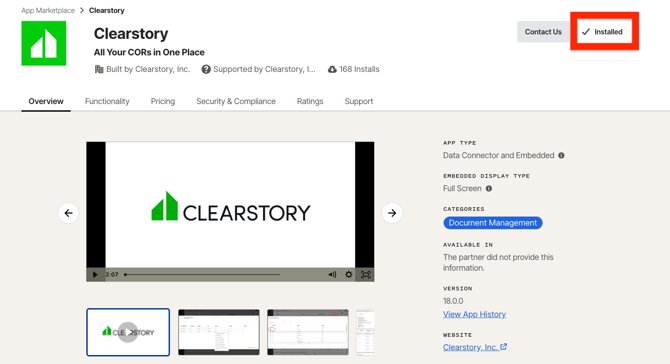
Task: Open the Support tab
Action: tap(359, 101)
